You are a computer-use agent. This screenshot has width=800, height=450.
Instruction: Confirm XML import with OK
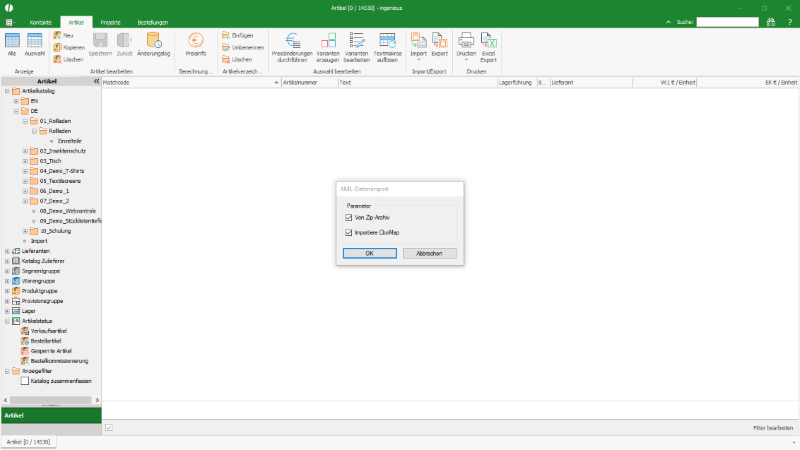pyautogui.click(x=370, y=254)
